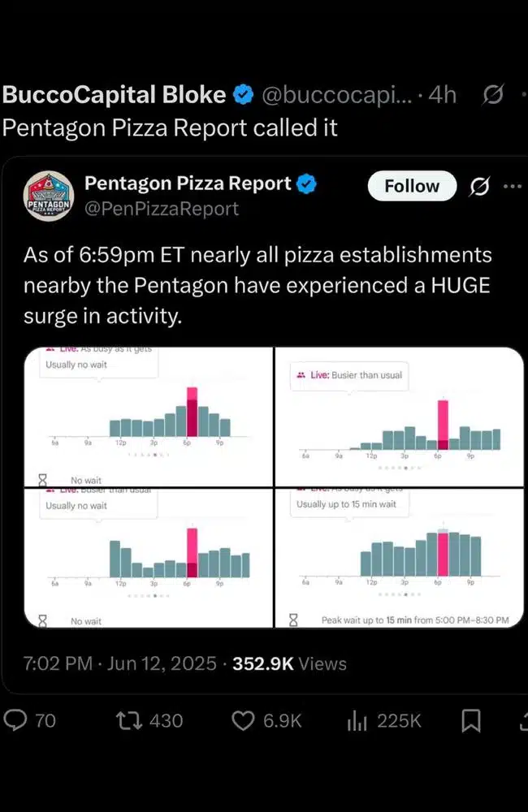Open the top-left "Usually no wait" chart image
528x812 pixels.
coord(149,416)
